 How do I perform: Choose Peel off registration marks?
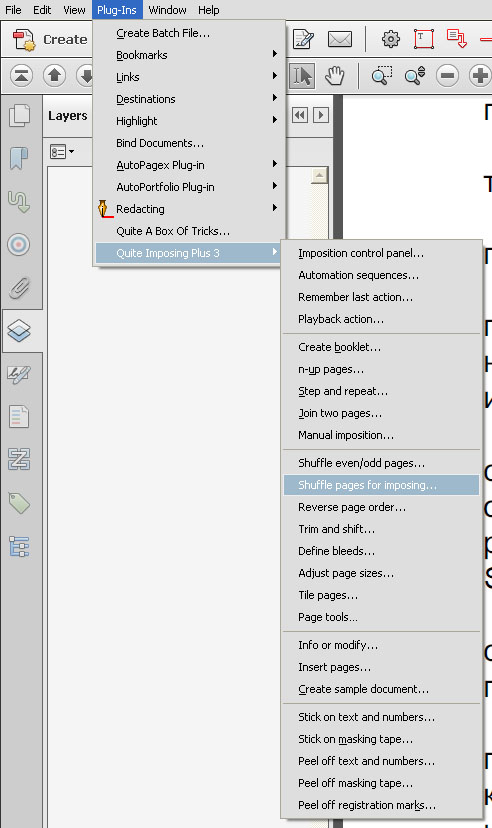tap(381, 805)
